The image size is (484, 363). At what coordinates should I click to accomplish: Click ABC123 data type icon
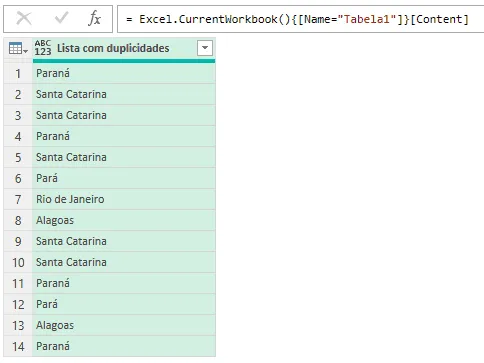43,48
